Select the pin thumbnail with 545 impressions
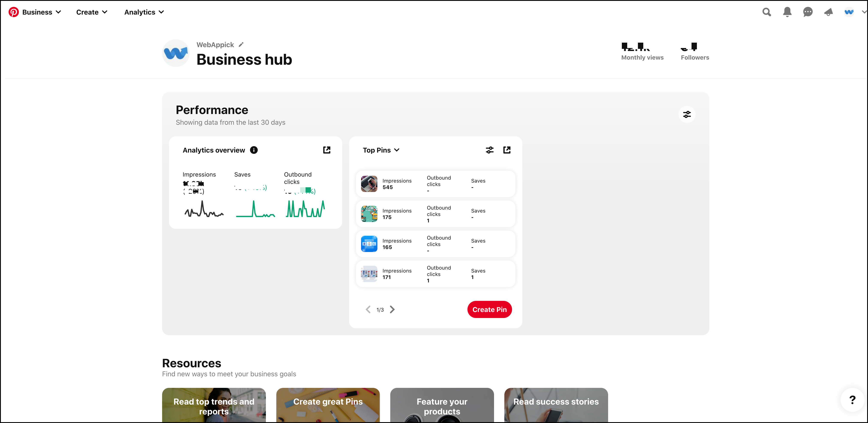The width and height of the screenshot is (868, 423). 369,184
